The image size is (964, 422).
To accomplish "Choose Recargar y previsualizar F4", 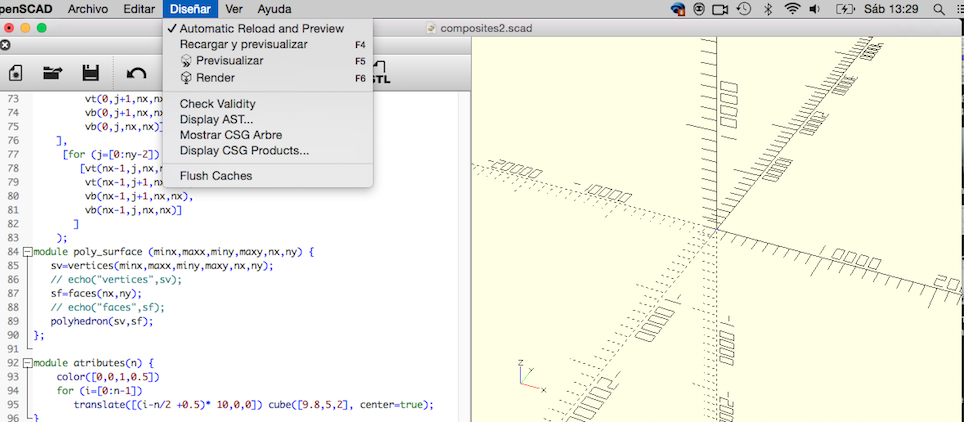I will coord(268,44).
